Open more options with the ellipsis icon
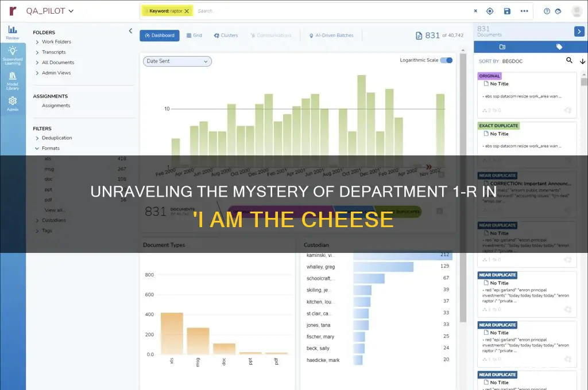This screenshot has width=588, height=390. (x=524, y=10)
